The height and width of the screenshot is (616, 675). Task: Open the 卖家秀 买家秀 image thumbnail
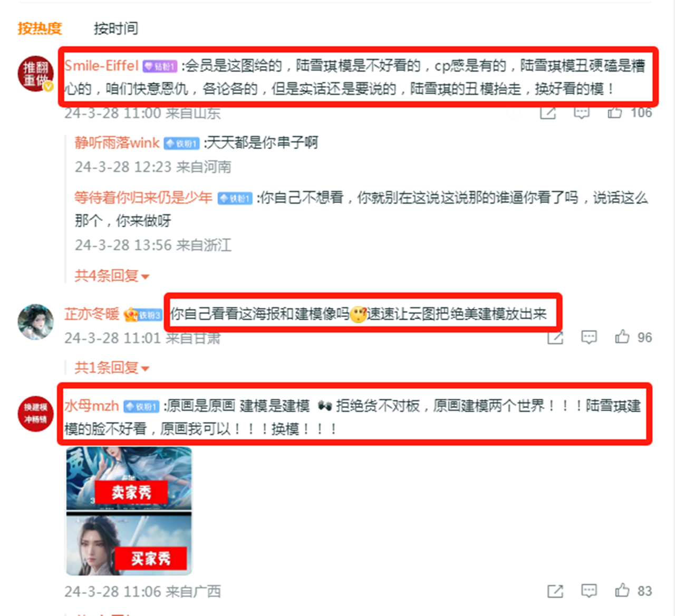(x=129, y=511)
